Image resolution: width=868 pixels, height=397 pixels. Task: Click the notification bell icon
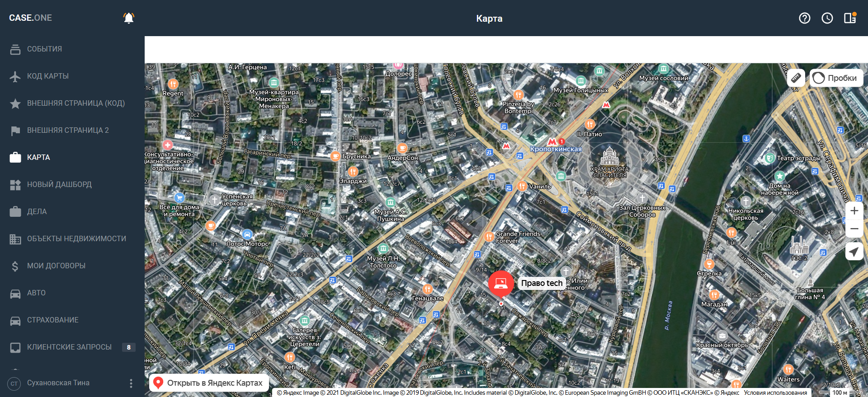click(x=129, y=18)
